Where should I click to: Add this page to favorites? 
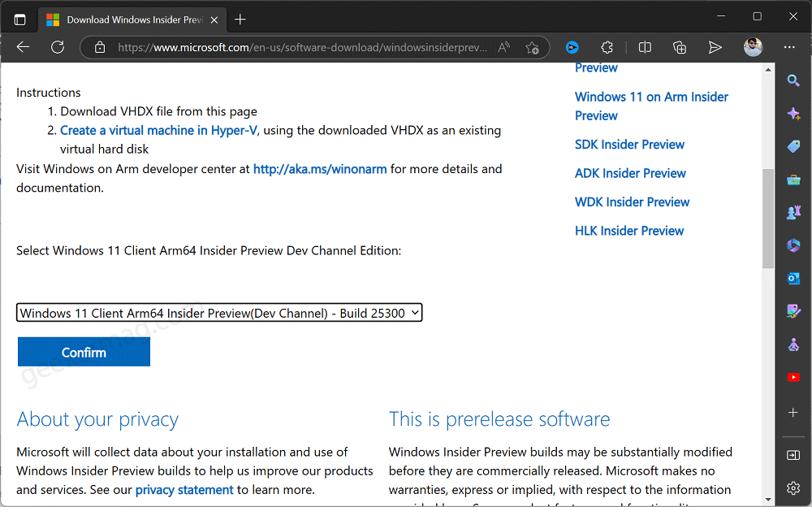[x=532, y=48]
